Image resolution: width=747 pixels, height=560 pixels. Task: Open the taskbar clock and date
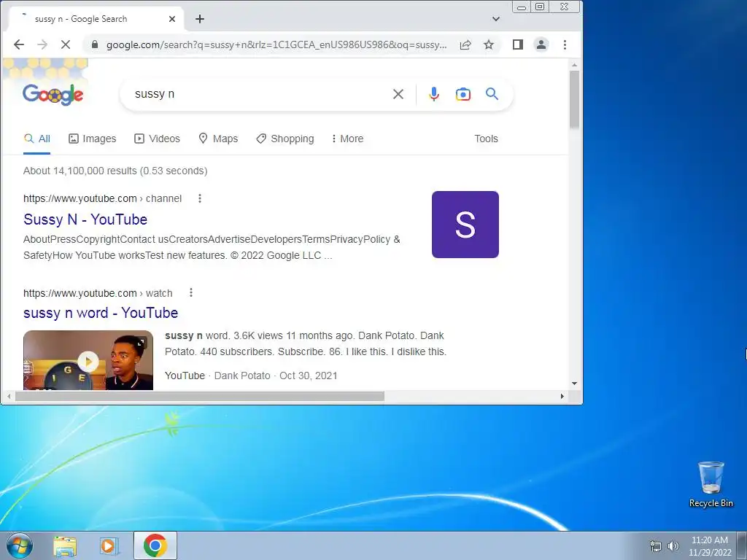710,546
